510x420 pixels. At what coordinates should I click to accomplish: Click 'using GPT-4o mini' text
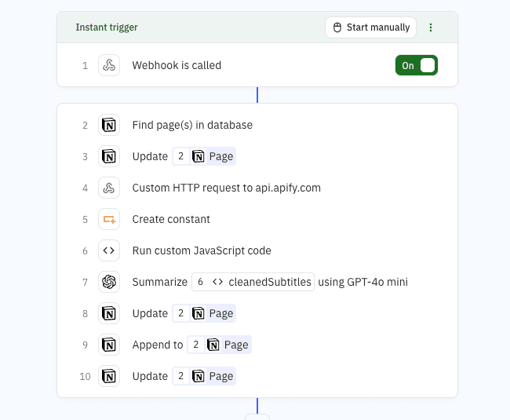(362, 282)
